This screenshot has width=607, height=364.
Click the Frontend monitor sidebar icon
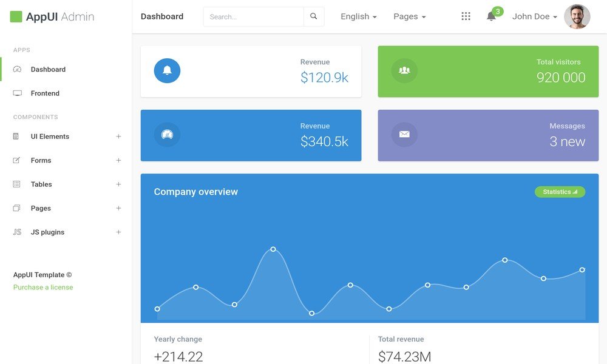tap(17, 93)
